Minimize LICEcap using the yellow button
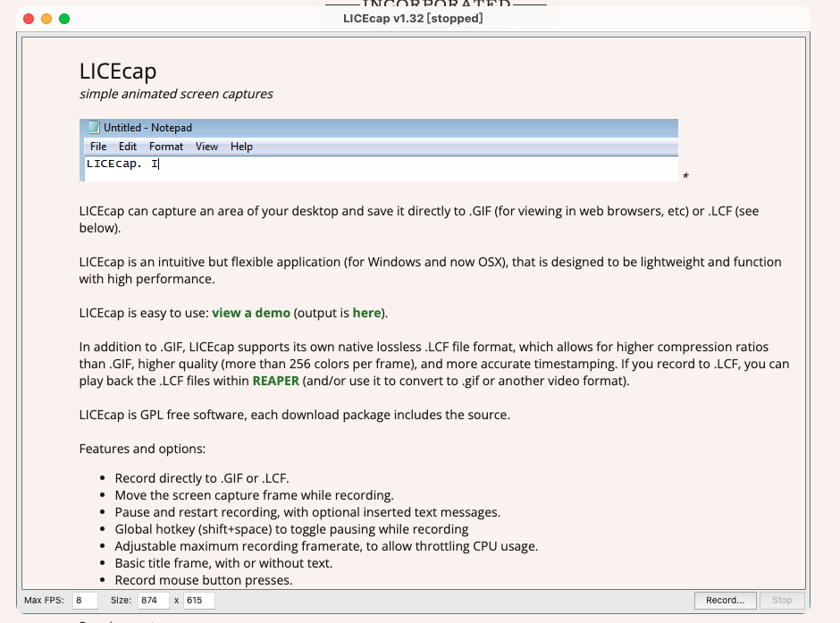Image resolution: width=840 pixels, height=623 pixels. pyautogui.click(x=46, y=19)
